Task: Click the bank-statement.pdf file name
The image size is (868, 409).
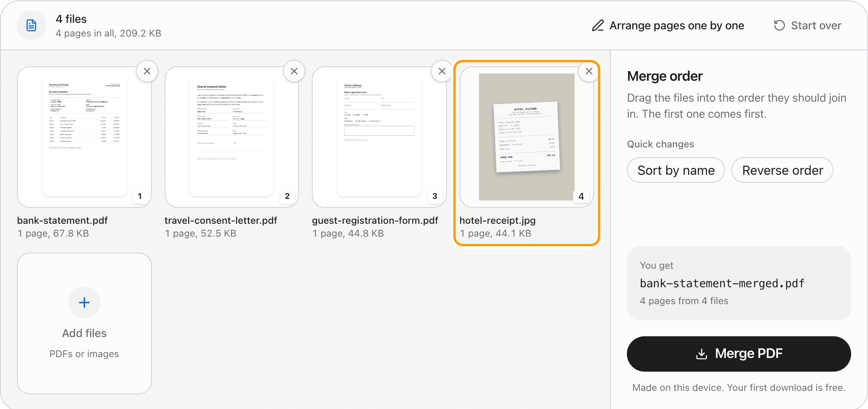Action: click(62, 220)
